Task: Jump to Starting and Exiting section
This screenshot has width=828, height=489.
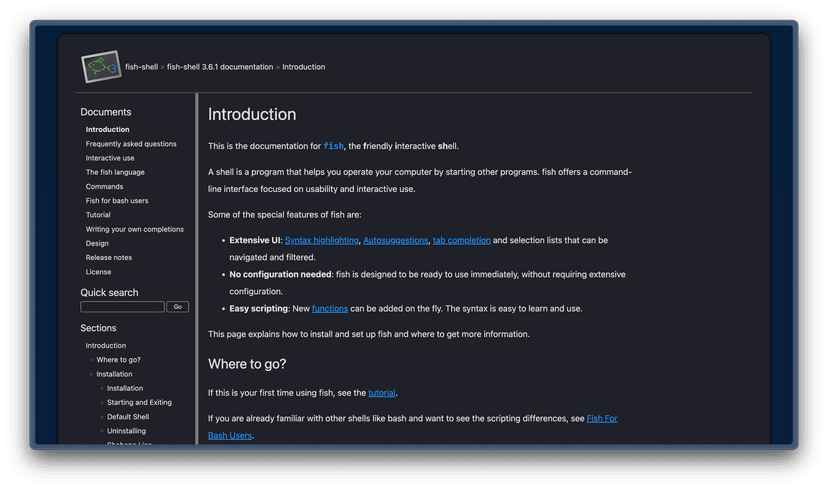Action: (x=139, y=403)
